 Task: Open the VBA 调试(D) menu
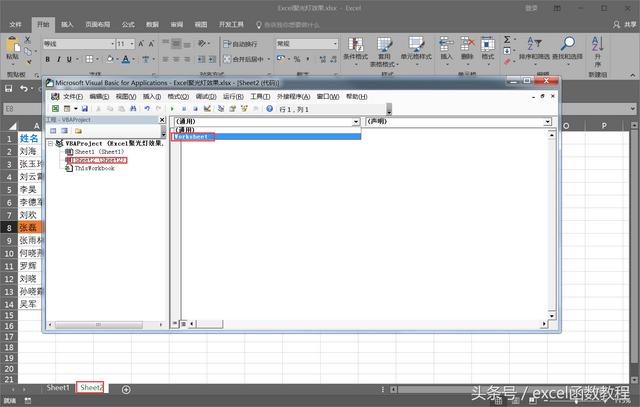tap(206, 96)
